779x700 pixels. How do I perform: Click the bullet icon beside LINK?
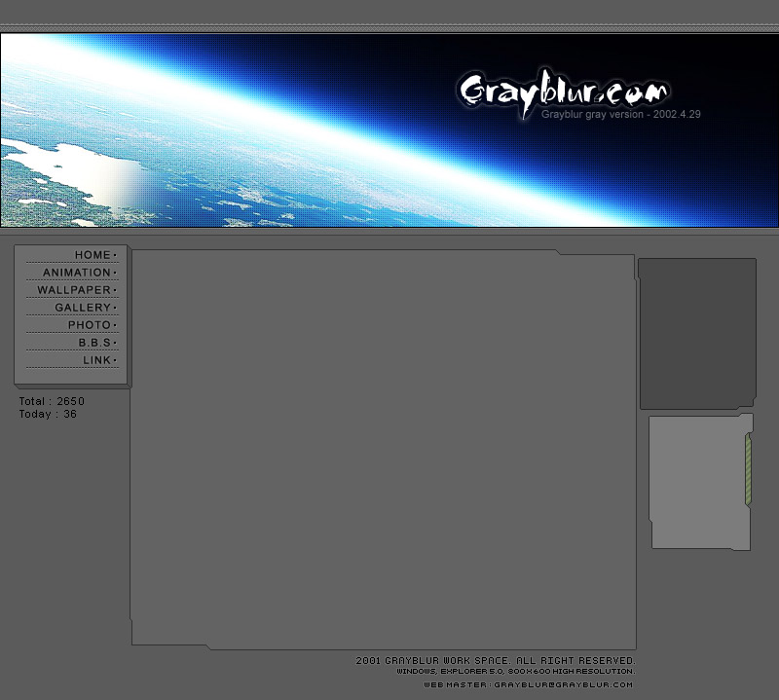coord(113,359)
